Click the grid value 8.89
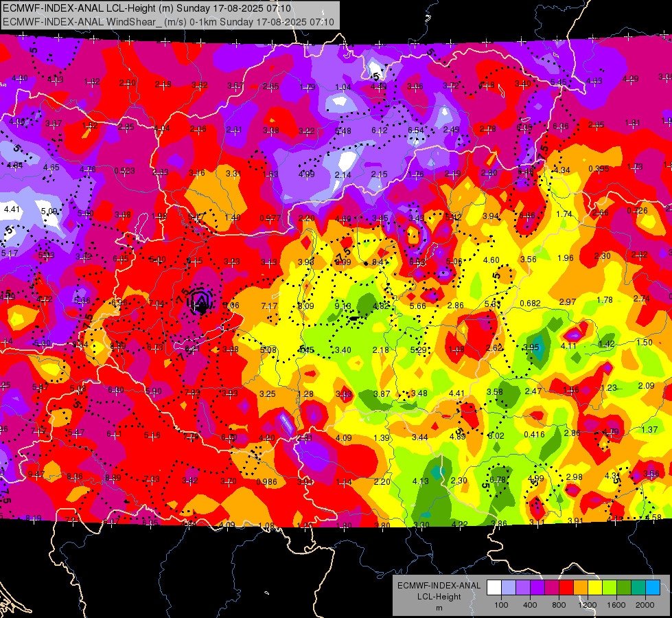 click(113, 478)
